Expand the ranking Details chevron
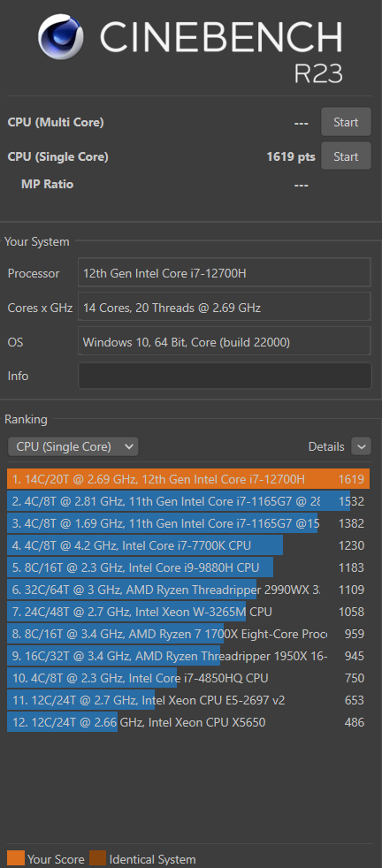Viewport: 382px width, 868px height. click(x=362, y=446)
